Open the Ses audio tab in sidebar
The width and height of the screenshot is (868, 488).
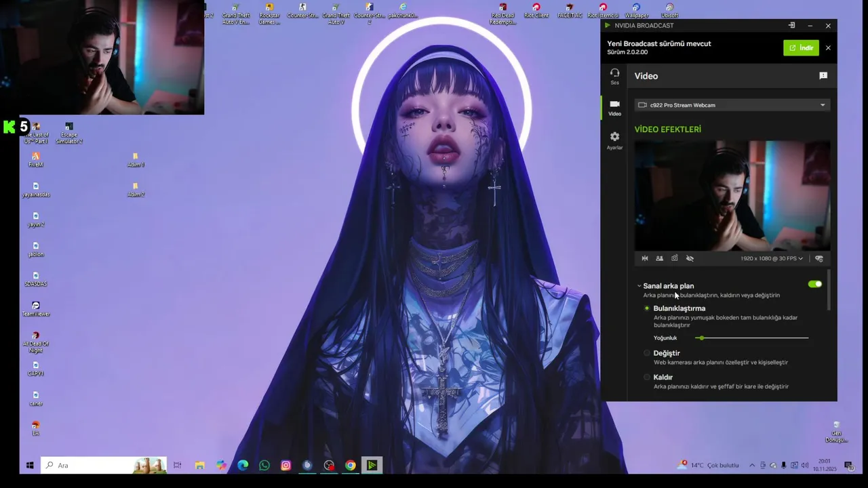(x=614, y=76)
